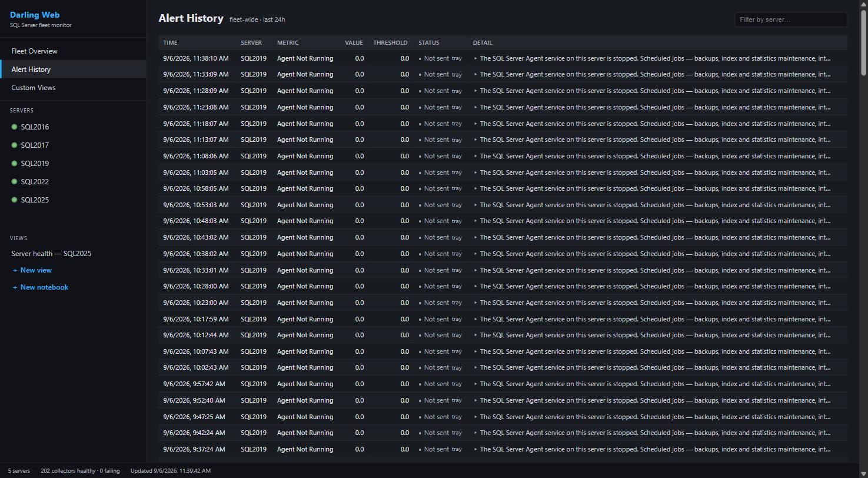Sort by the TIME column header
The width and height of the screenshot is (868, 478).
click(x=170, y=42)
